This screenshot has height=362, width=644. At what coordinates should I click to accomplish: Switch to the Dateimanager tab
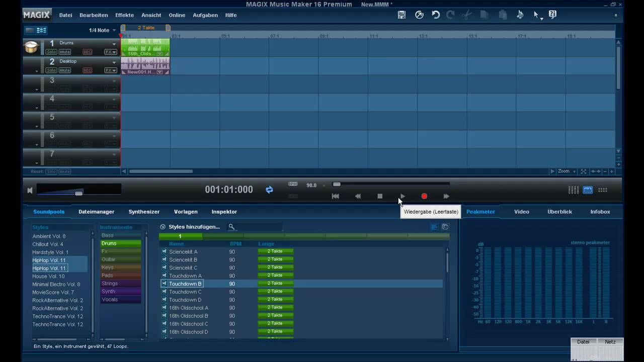[x=96, y=212]
